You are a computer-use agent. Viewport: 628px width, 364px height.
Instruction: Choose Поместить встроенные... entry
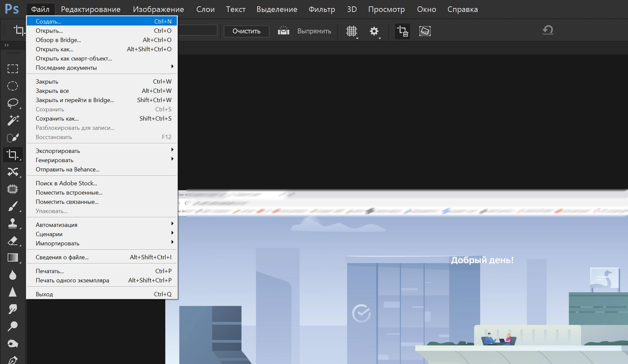coord(102,192)
